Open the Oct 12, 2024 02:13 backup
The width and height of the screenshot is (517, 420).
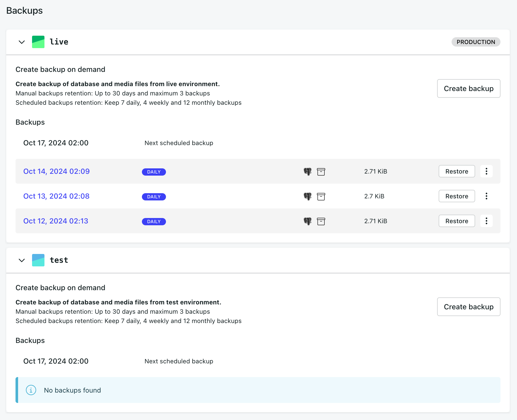(56, 221)
